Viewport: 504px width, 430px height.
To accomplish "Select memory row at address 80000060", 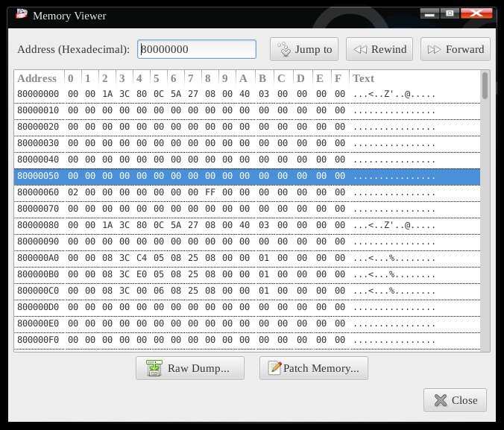I will tap(246, 192).
